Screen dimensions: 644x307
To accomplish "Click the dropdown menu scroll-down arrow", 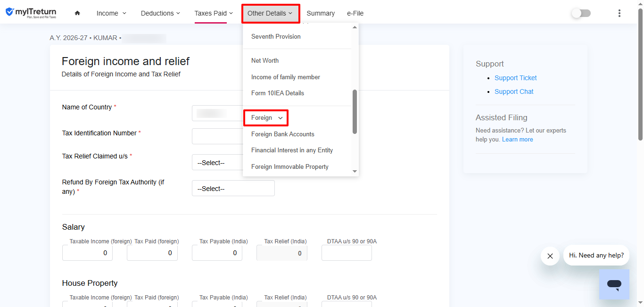I will (x=355, y=172).
